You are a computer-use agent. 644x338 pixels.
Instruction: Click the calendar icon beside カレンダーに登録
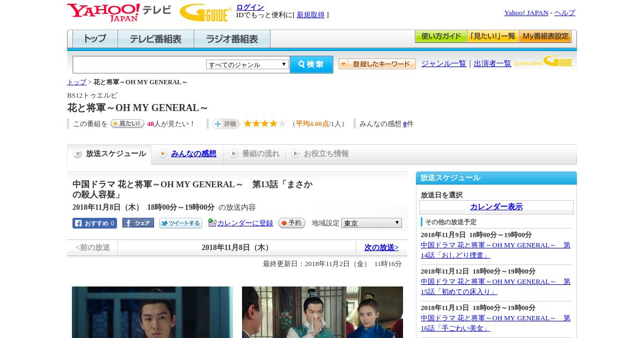(212, 223)
